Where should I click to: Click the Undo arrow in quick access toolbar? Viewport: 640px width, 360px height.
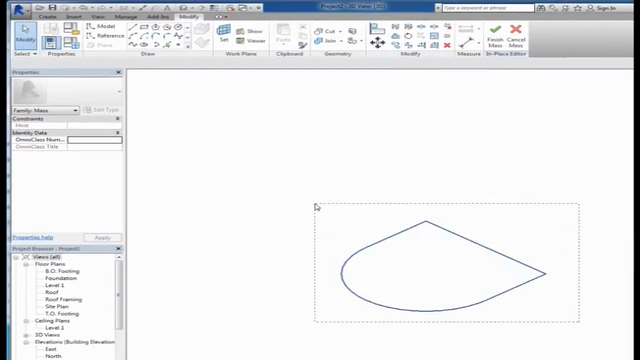pyautogui.click(x=83, y=8)
